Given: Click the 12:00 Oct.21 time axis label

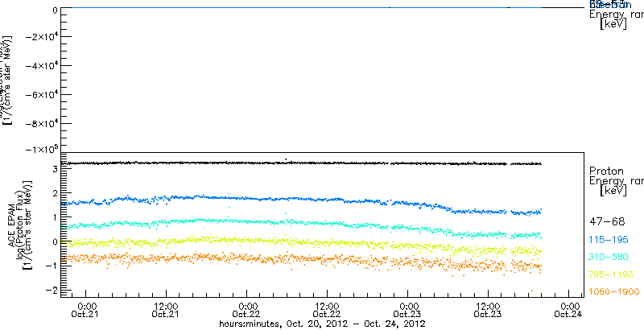Looking at the screenshot, I should tap(166, 311).
